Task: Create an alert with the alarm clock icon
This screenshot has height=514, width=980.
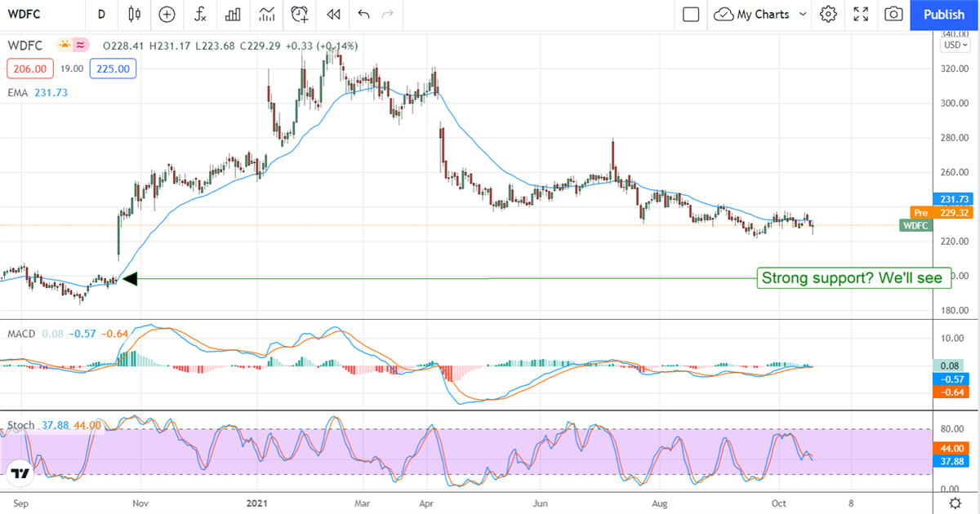Action: pos(300,14)
